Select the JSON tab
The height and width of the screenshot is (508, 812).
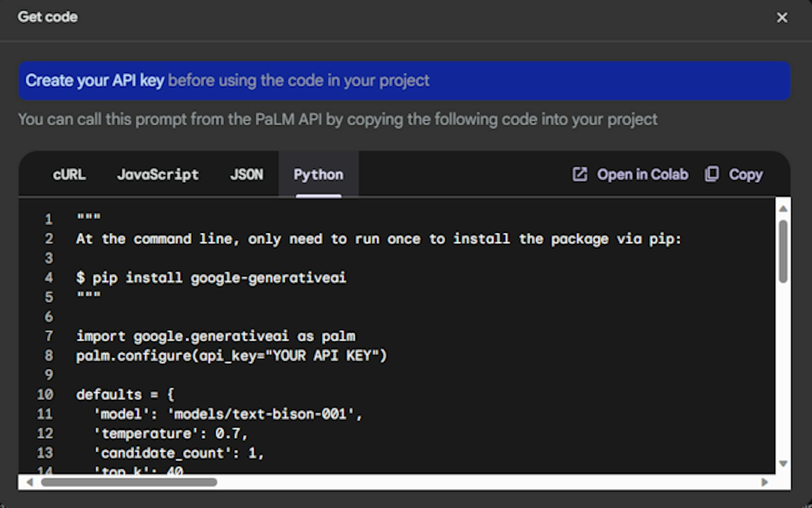pos(245,174)
